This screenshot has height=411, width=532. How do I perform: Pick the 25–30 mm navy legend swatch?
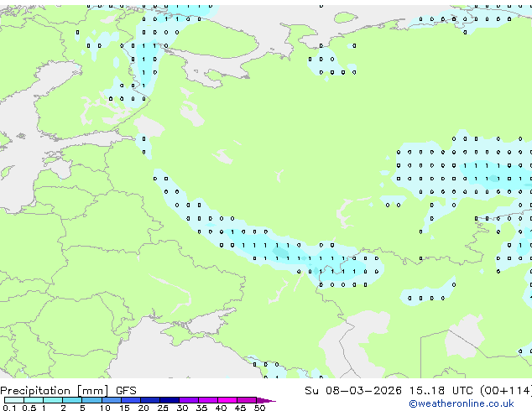(170, 400)
